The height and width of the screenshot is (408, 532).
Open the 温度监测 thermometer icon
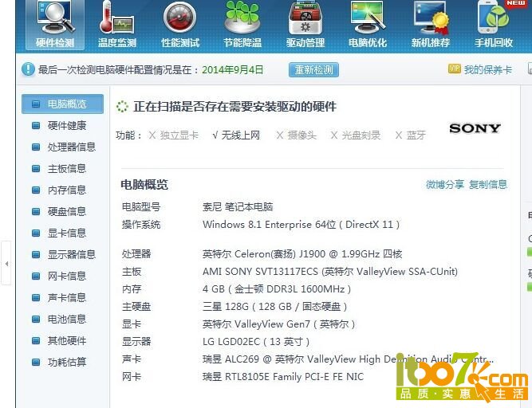click(x=117, y=25)
